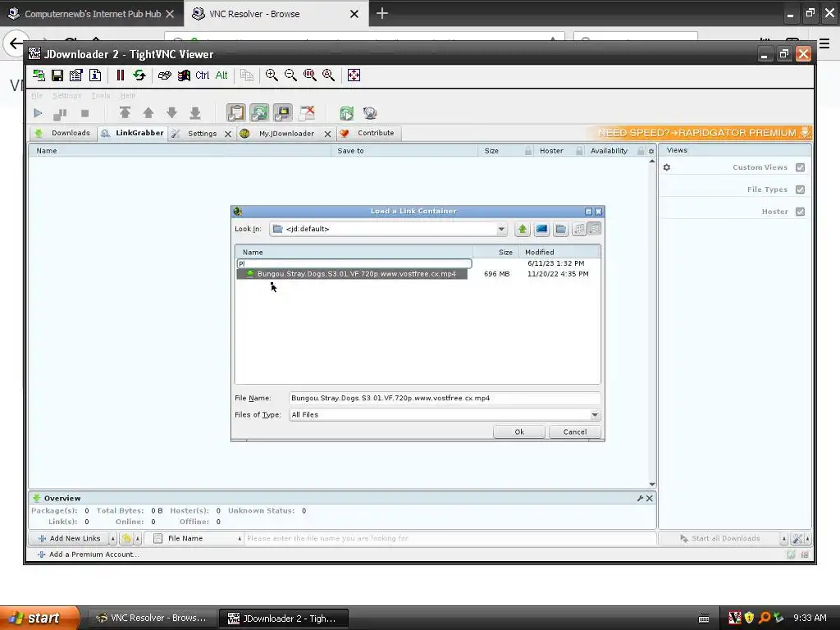The width and height of the screenshot is (840, 630).
Task: Click Start all Downloads button
Action: click(720, 538)
